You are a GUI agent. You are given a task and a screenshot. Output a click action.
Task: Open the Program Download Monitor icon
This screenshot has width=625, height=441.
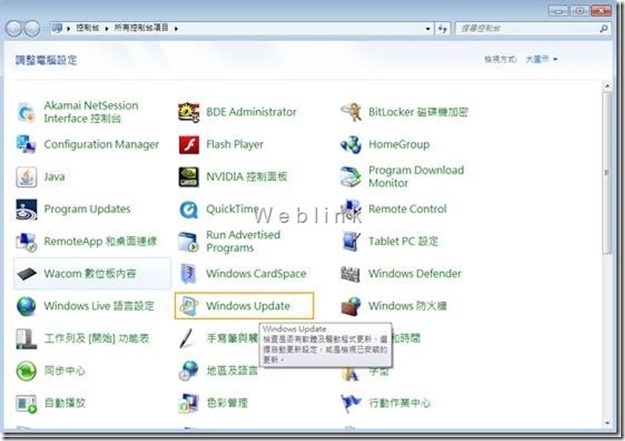click(351, 177)
